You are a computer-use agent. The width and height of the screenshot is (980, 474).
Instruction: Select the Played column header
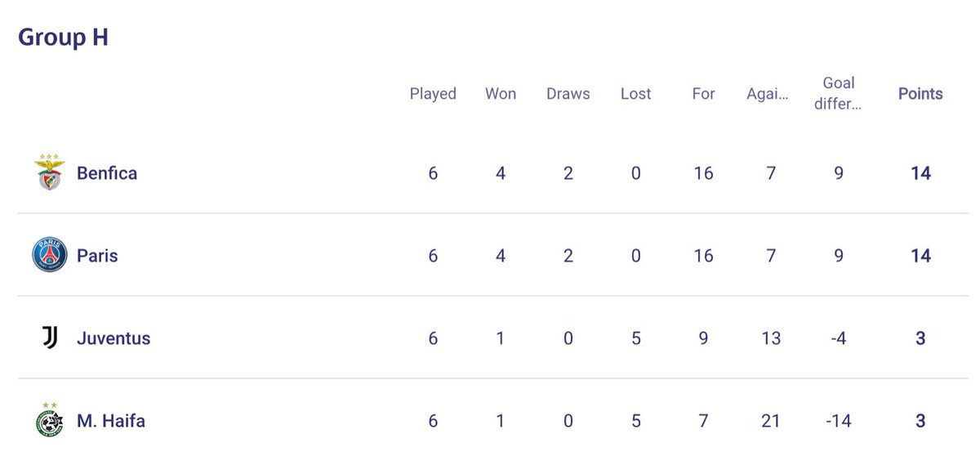(x=433, y=93)
